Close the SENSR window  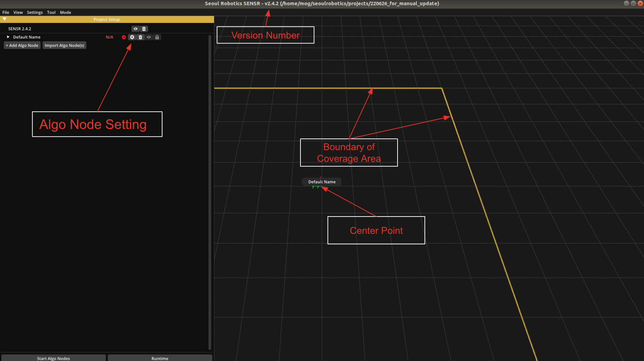coord(640,3)
